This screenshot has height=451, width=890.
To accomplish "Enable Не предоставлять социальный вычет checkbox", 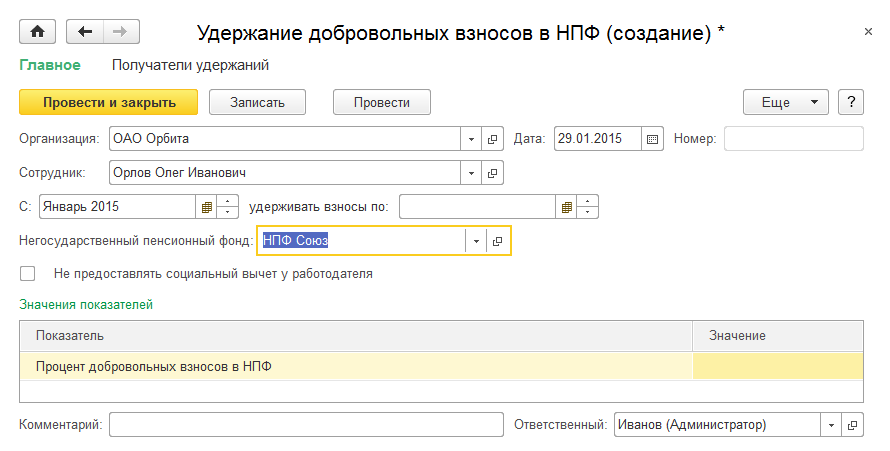I will coord(28,273).
